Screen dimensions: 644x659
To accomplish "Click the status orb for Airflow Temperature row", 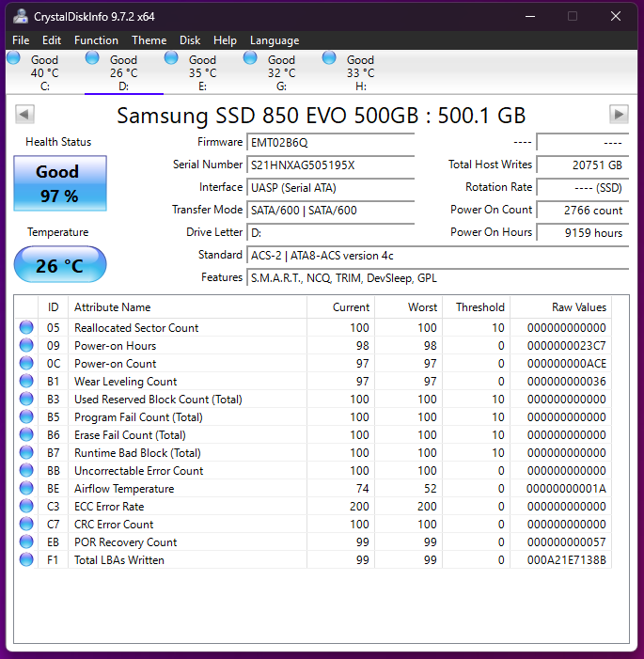I will [x=26, y=489].
